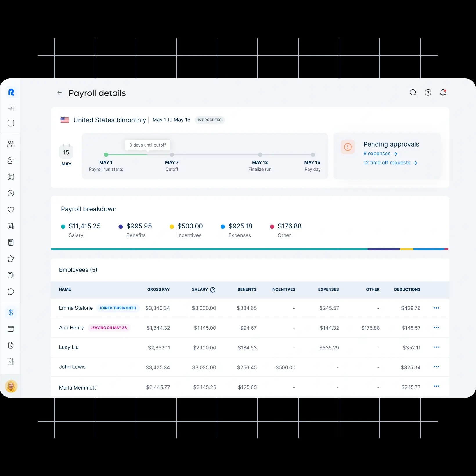Click the IN PROGRESS status badge
476x476 pixels.
[x=210, y=120]
